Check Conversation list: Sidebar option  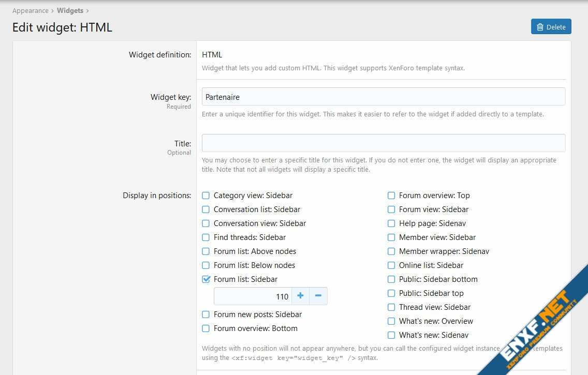pyautogui.click(x=206, y=209)
